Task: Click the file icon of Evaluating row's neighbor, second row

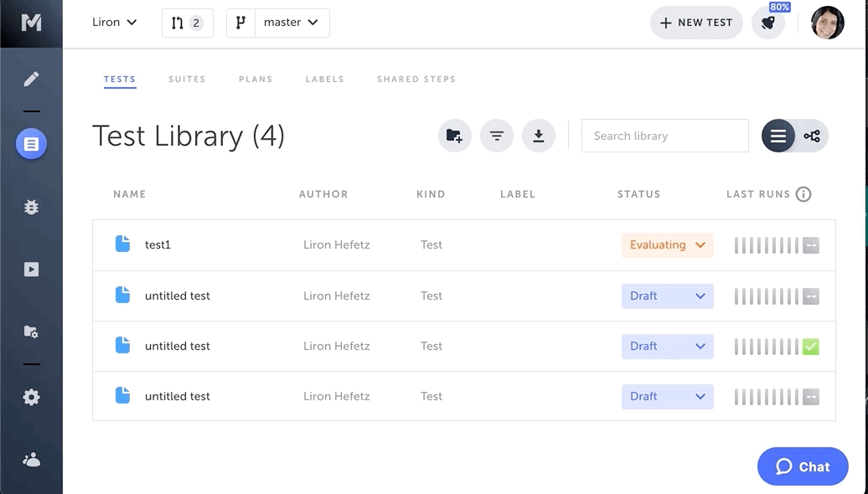Action: coord(122,295)
